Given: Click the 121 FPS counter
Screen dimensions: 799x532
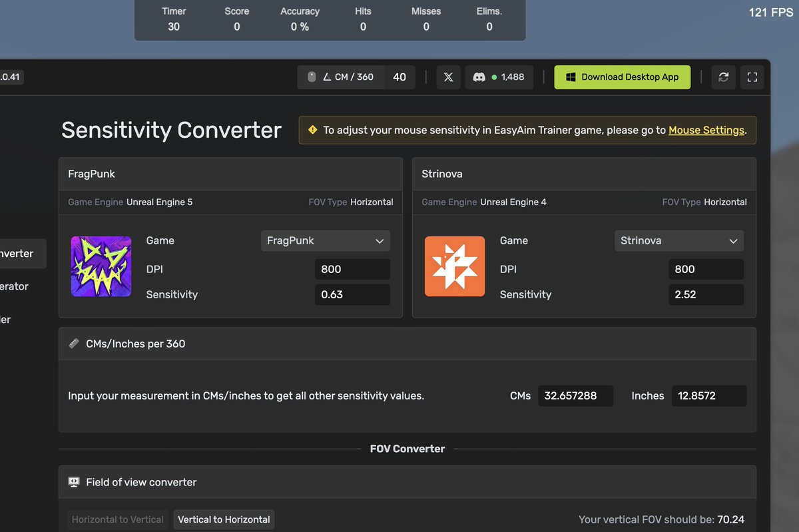Looking at the screenshot, I should tap(771, 12).
